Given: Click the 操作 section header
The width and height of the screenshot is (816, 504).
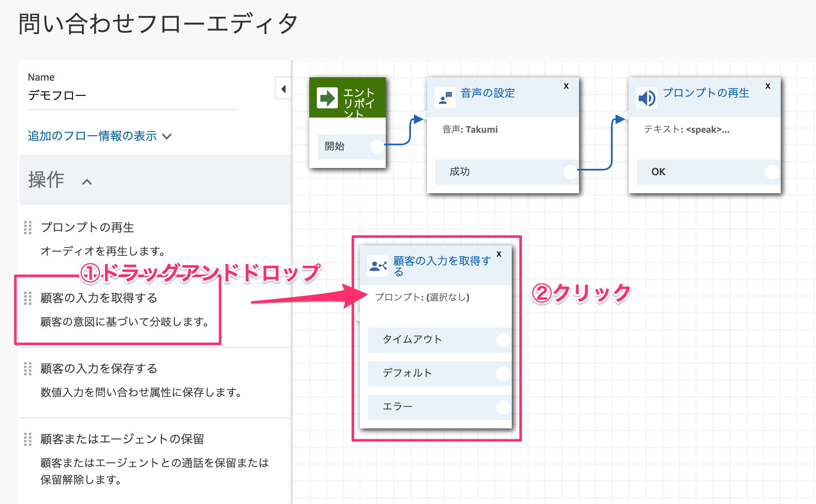Looking at the screenshot, I should coord(155,180).
